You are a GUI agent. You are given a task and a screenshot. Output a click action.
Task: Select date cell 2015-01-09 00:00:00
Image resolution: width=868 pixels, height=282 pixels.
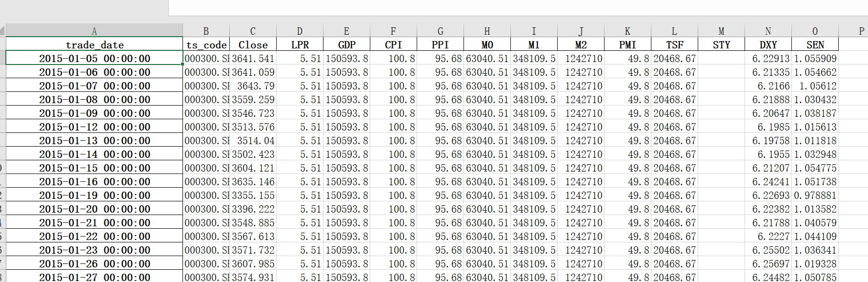click(x=94, y=113)
